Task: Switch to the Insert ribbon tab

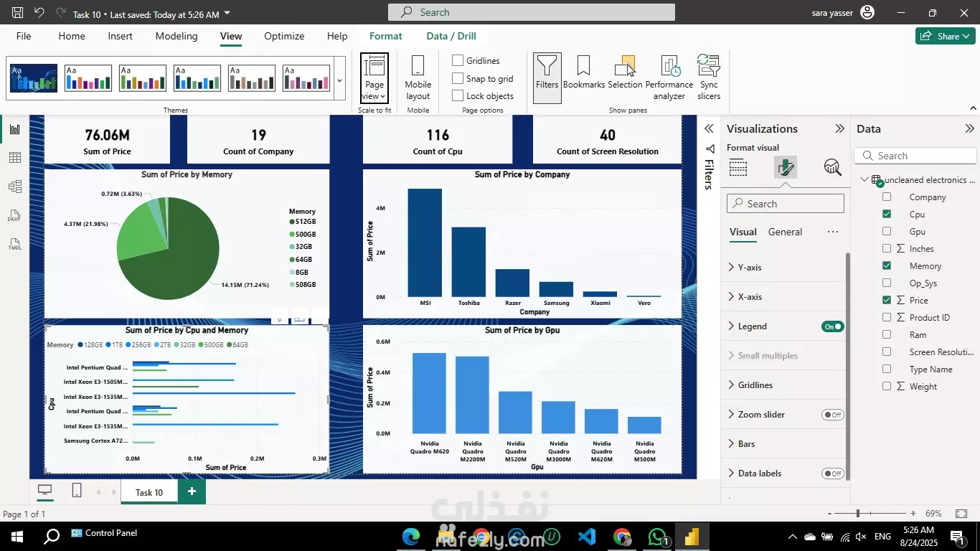Action: point(120,36)
